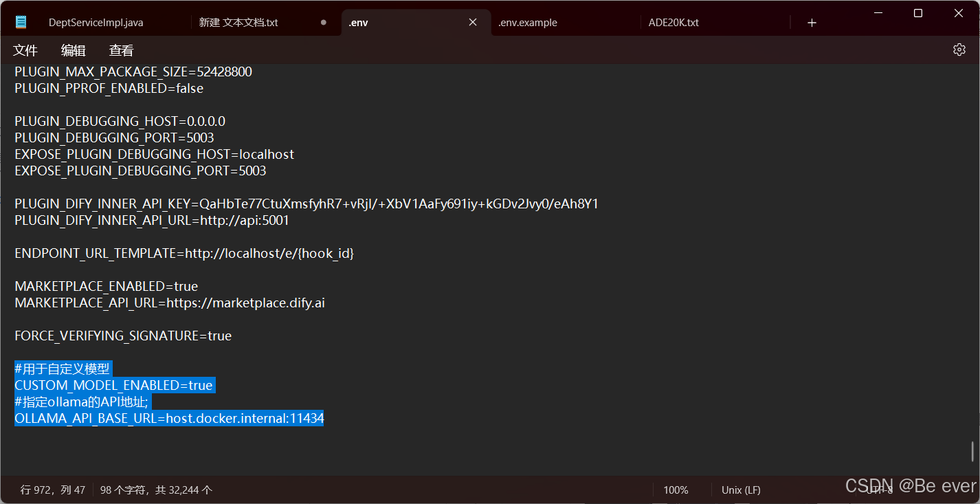The width and height of the screenshot is (980, 504).
Task: Open the ADE20K.txt tab
Action: point(673,22)
